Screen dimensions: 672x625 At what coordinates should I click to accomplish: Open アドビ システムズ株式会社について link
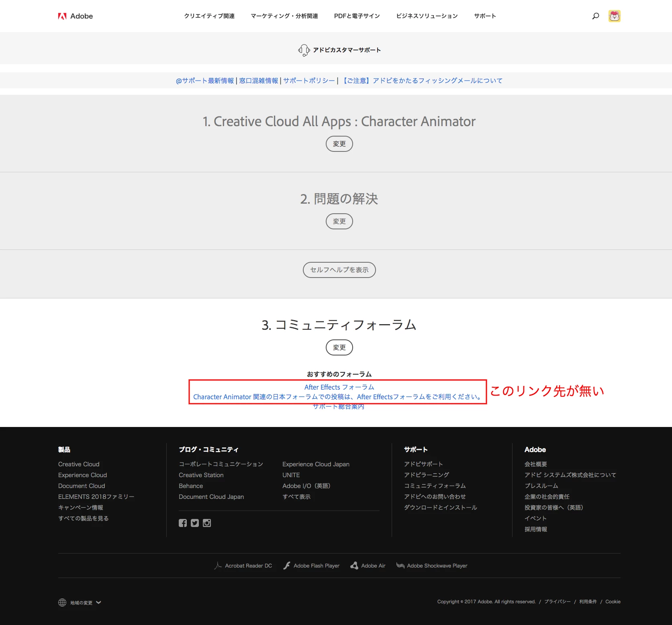pyautogui.click(x=570, y=475)
